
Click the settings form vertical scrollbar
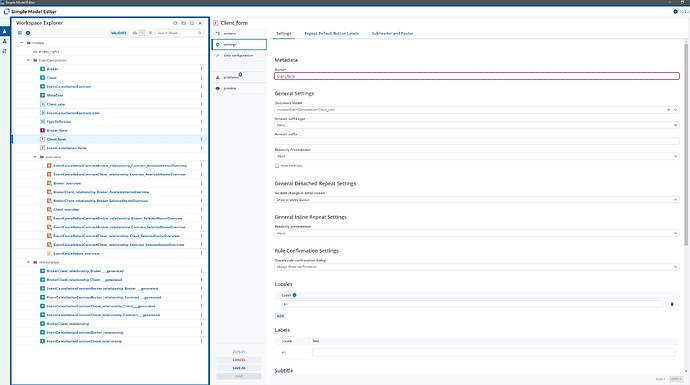click(686, 144)
